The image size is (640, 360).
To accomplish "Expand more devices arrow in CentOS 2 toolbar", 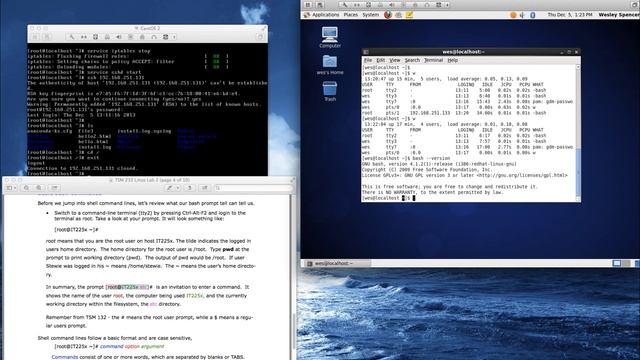I will click(x=174, y=37).
